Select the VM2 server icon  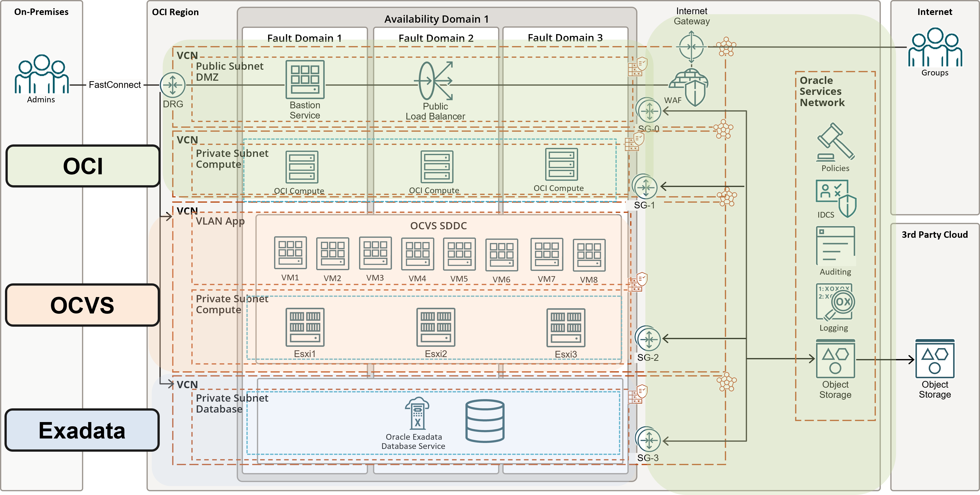click(332, 253)
